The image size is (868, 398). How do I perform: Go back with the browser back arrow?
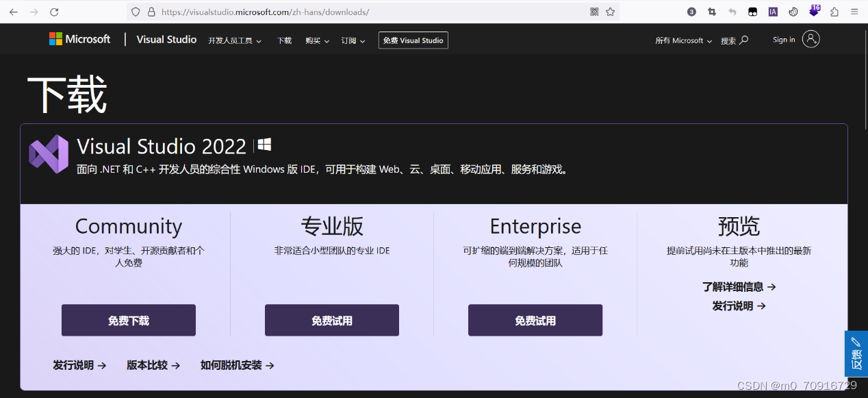14,12
